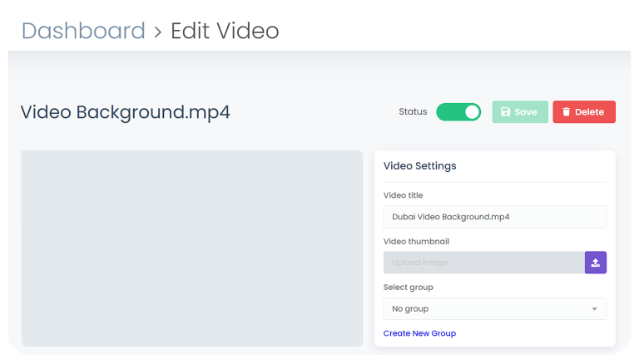
Task: Go back to Dashboard via breadcrumb
Action: [83, 32]
